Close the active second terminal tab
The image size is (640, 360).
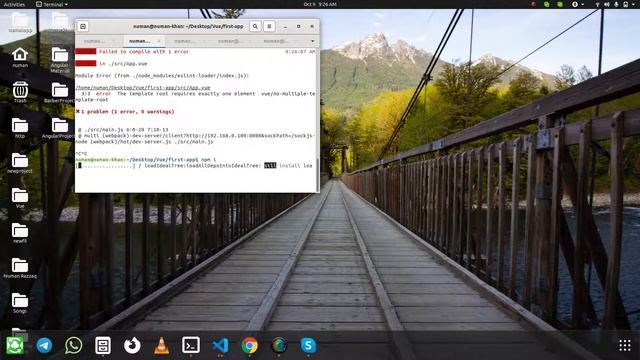point(159,41)
